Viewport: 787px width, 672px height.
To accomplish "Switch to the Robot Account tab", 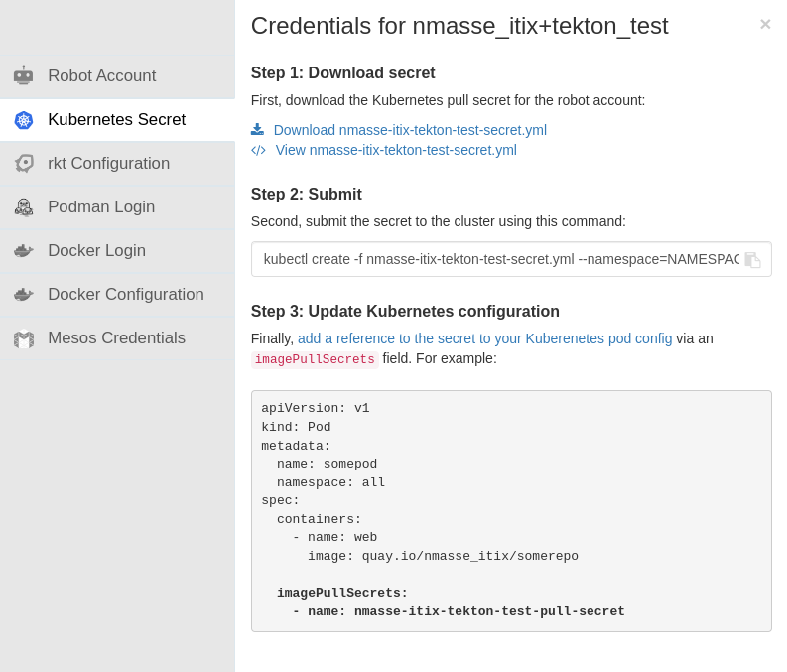I will 101,75.
